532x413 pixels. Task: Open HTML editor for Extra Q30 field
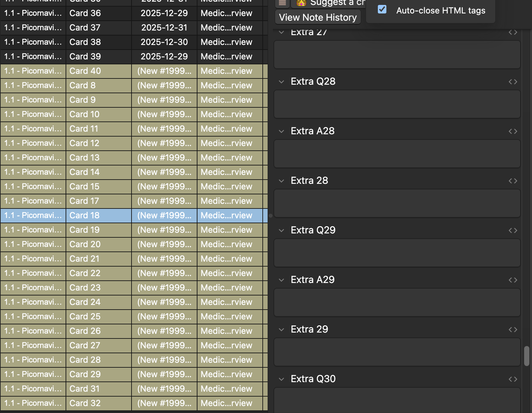point(513,379)
